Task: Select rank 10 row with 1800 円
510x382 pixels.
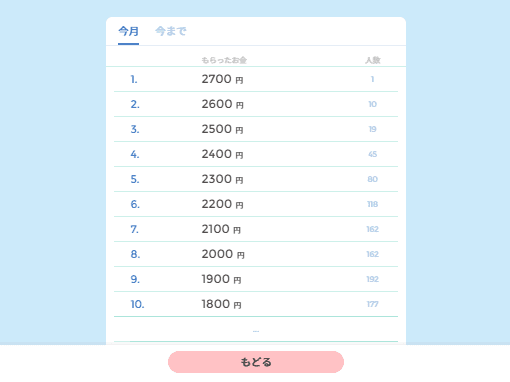Action: pos(256,304)
